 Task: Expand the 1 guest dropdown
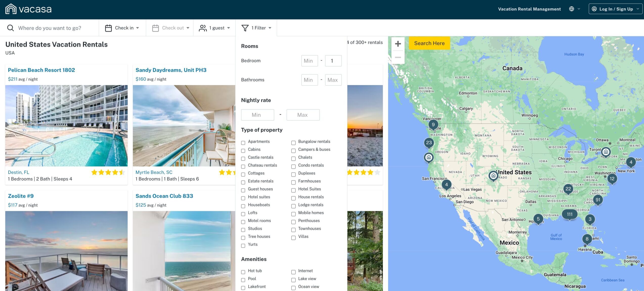pyautogui.click(x=228, y=28)
